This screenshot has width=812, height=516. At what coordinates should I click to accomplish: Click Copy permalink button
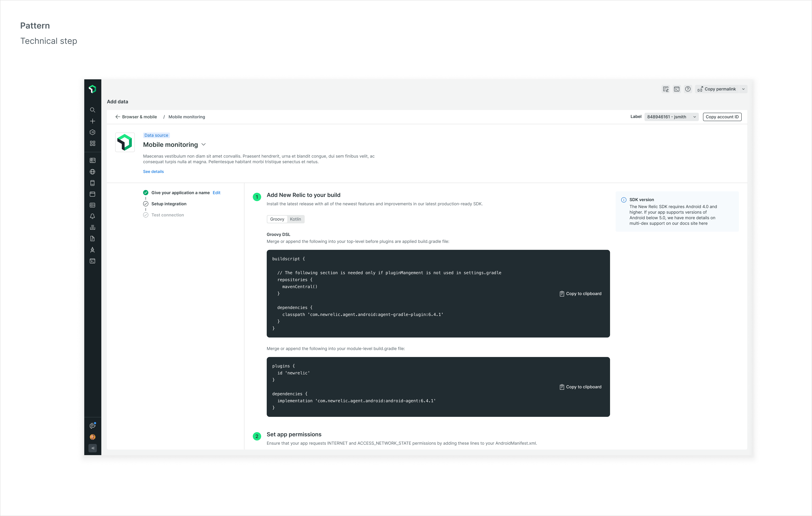[717, 89]
